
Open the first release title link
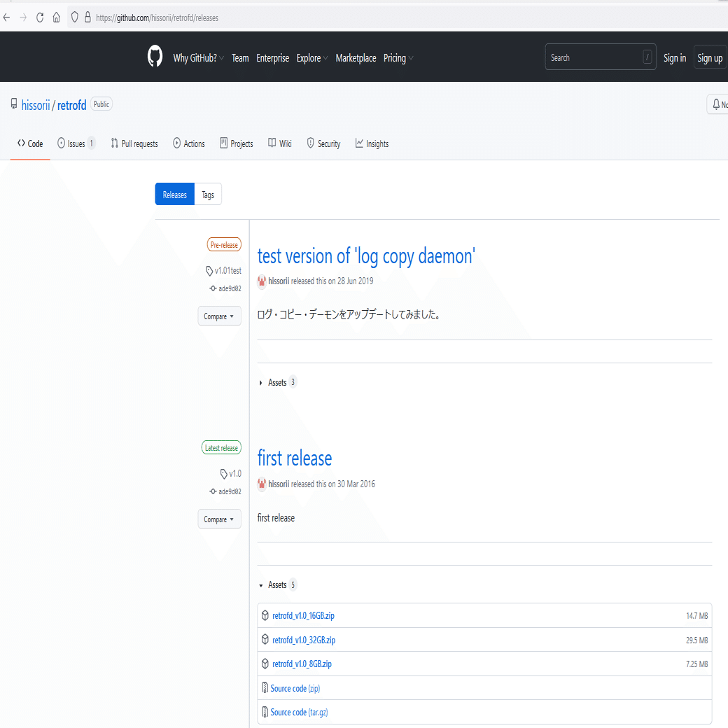click(295, 458)
